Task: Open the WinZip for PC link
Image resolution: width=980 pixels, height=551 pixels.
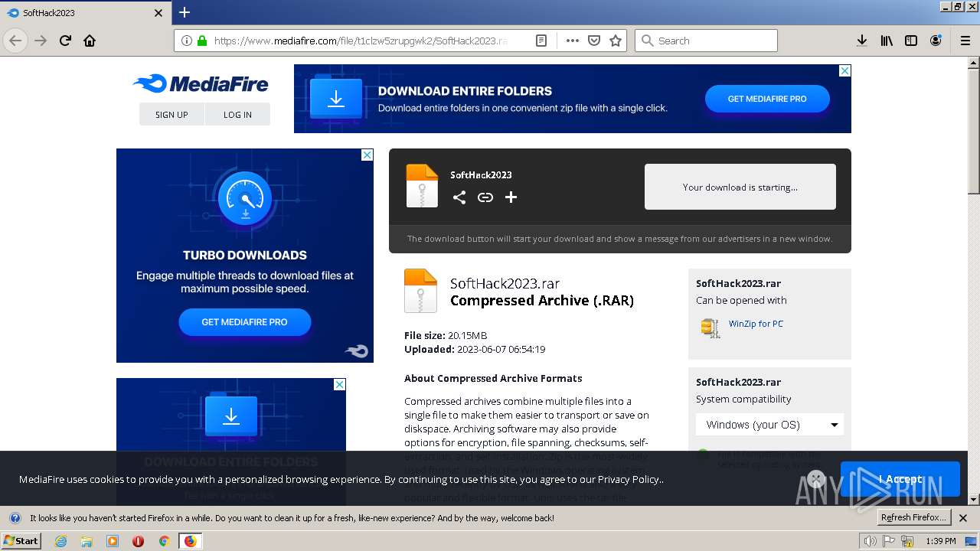Action: tap(756, 324)
